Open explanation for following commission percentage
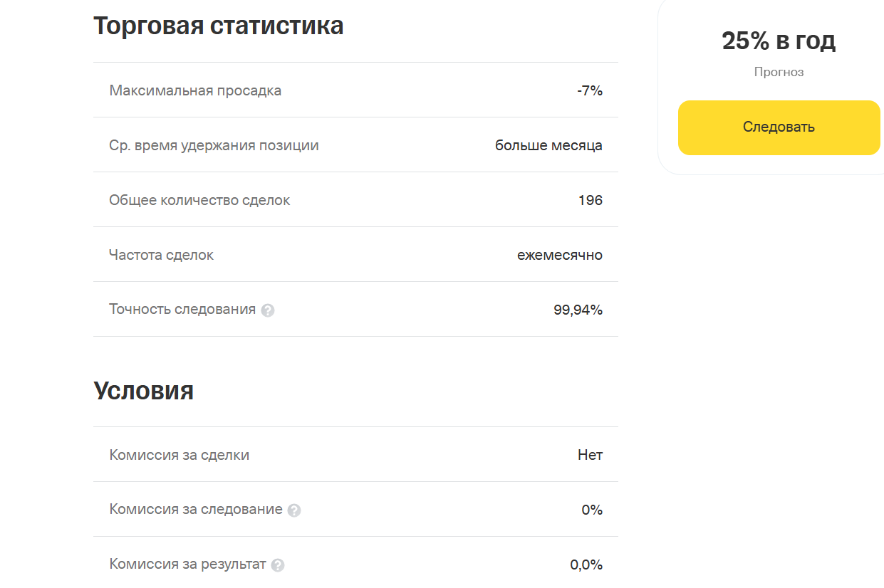884x588 pixels. pos(295,510)
